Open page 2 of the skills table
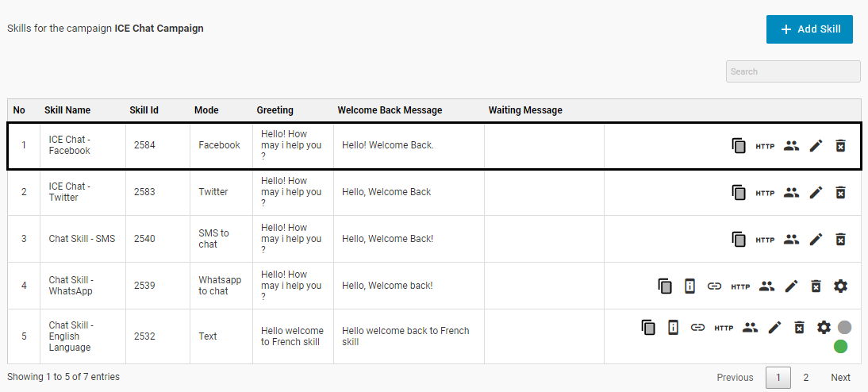 click(805, 378)
